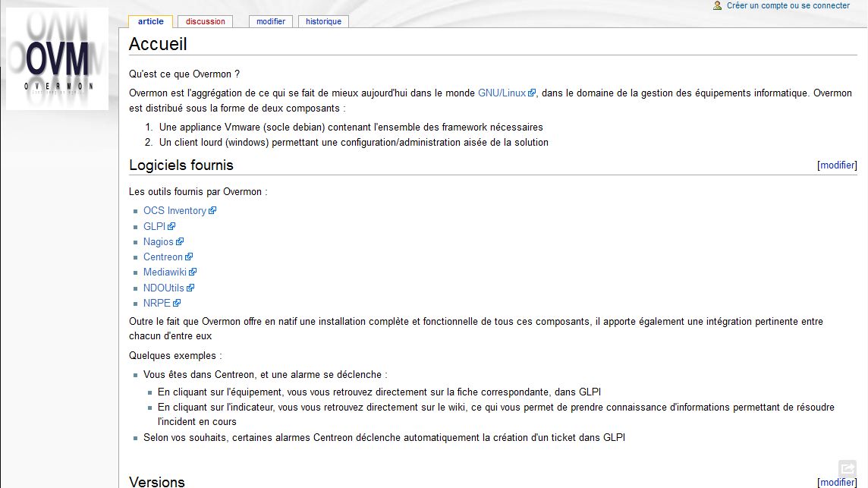Click the paragraph starting 'Outre le fait que Overmon'
Viewport: 868px width, 488px height.
(x=476, y=329)
